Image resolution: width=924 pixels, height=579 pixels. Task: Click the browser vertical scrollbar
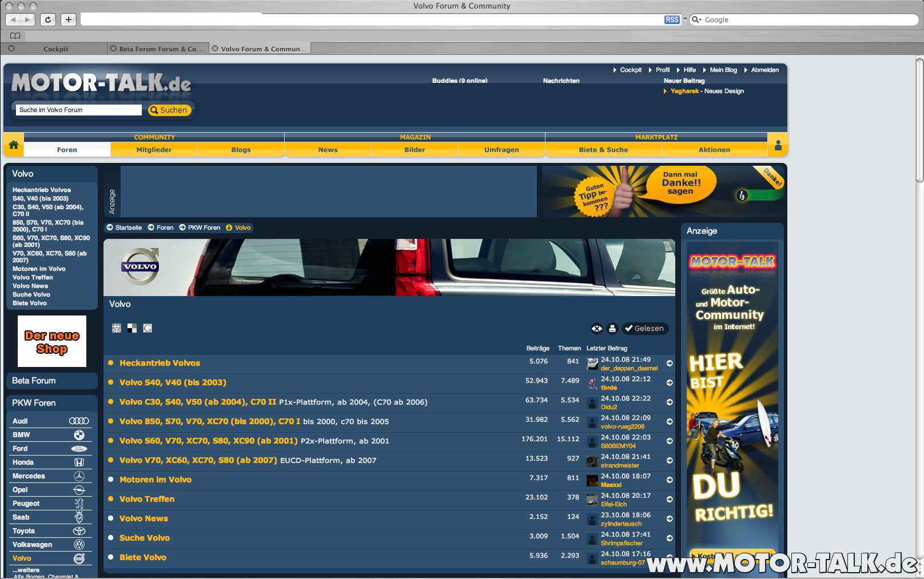(919, 120)
